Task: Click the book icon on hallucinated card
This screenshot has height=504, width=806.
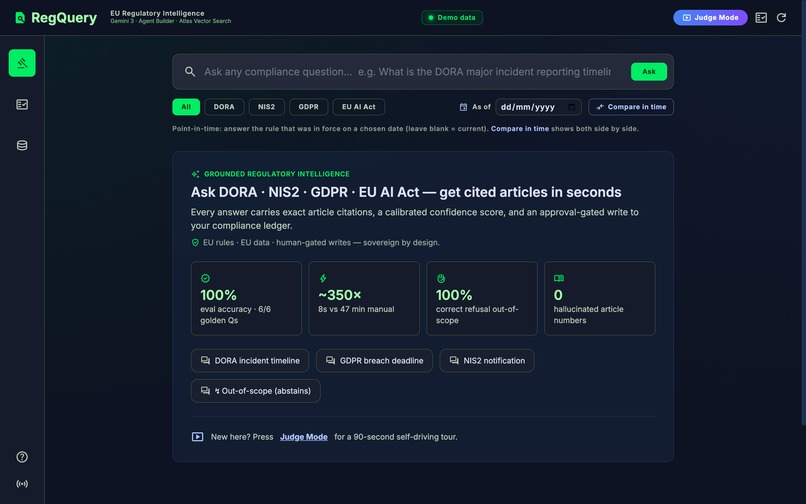Action: tap(559, 278)
